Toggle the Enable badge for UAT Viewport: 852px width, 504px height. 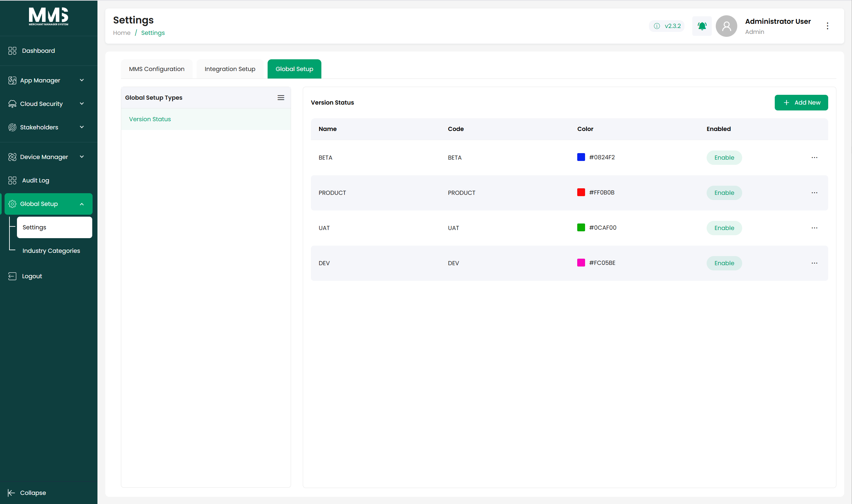724,228
